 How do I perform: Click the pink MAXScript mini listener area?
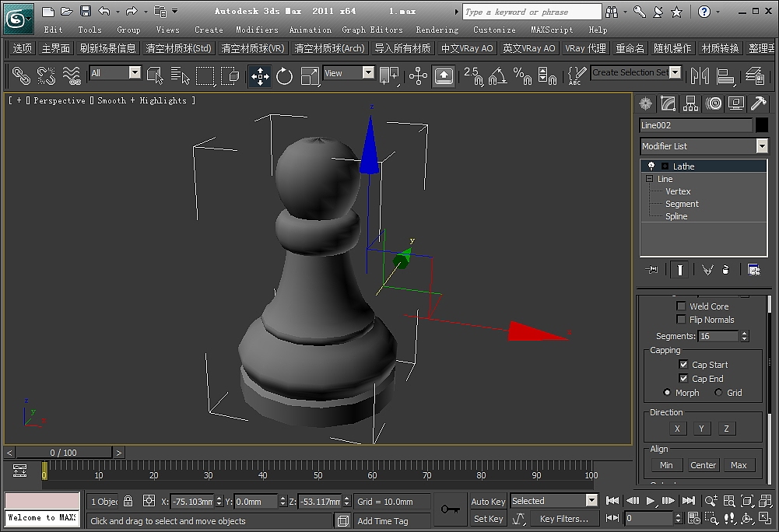pyautogui.click(x=42, y=500)
